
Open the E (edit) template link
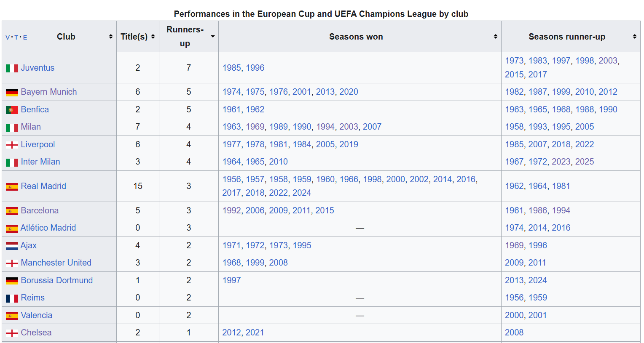point(25,37)
